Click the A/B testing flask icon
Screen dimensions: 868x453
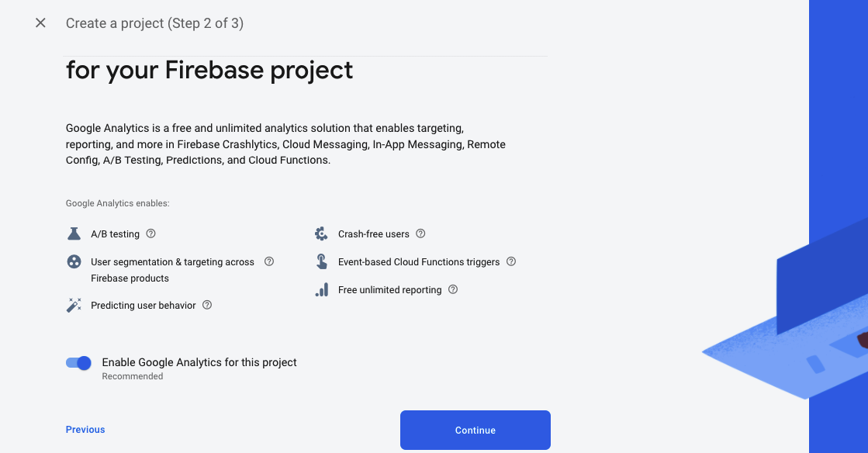74,233
